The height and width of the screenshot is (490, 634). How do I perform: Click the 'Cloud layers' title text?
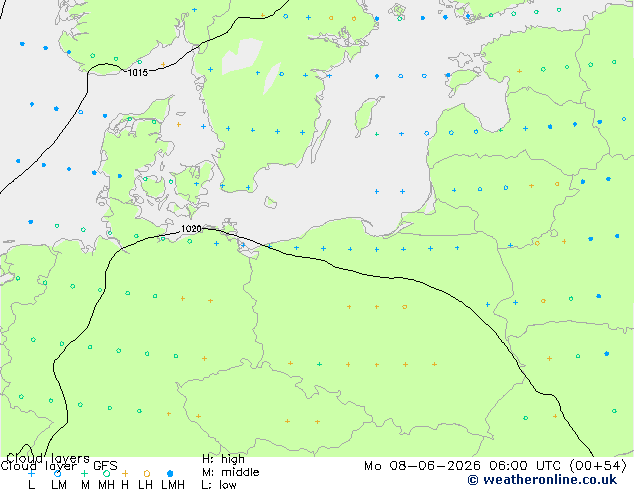pyautogui.click(x=48, y=458)
